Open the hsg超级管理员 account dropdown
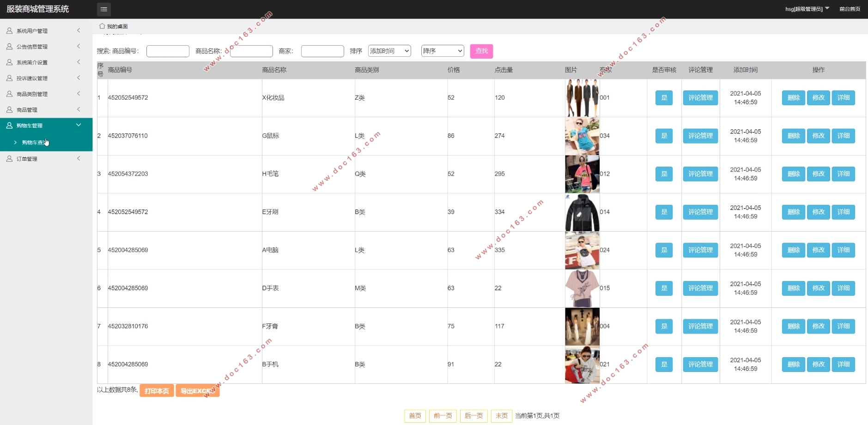The image size is (868, 425). click(807, 9)
